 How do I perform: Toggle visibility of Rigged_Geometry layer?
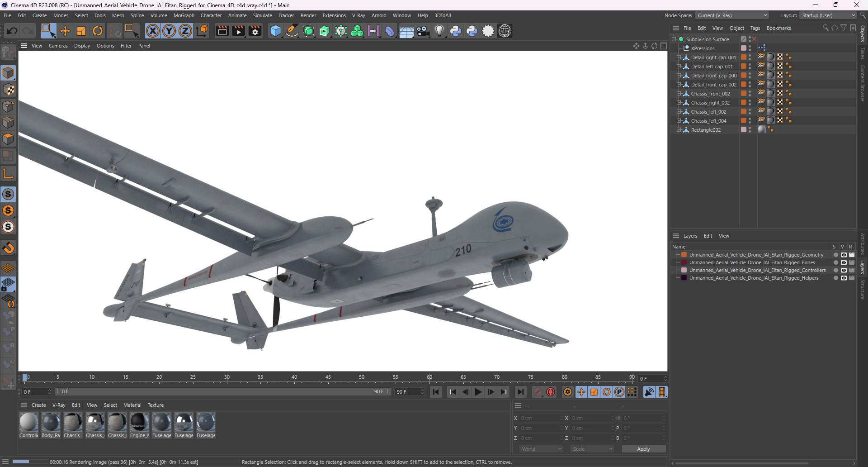click(844, 255)
